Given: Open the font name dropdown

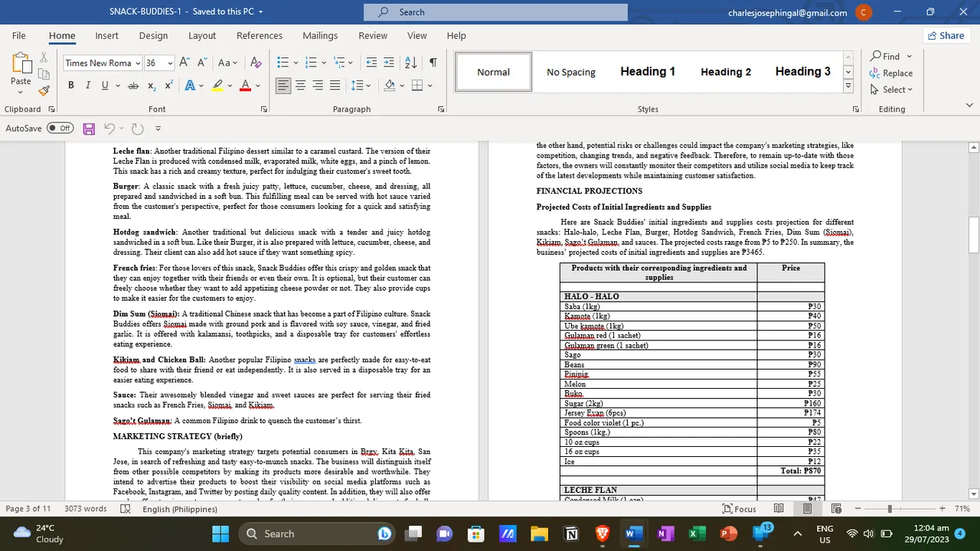Looking at the screenshot, I should pyautogui.click(x=138, y=64).
